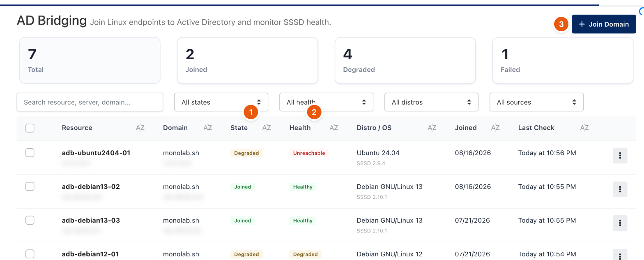Select the adb-debian13-03 row checkbox
Screen dimensions: 644x260
(30, 220)
